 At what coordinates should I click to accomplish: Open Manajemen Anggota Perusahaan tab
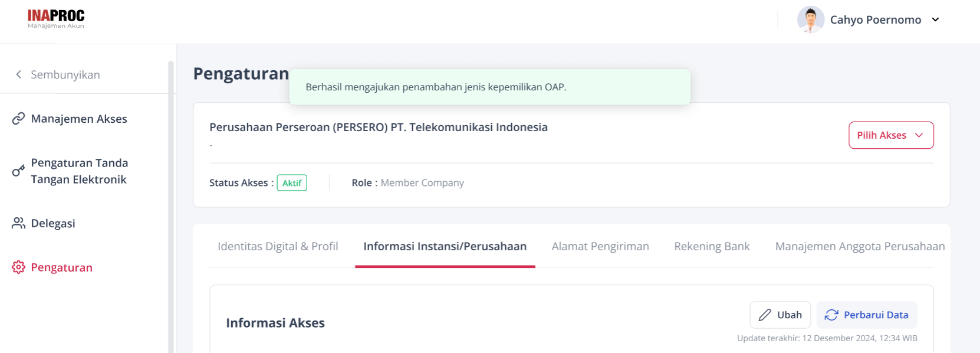pos(860,246)
